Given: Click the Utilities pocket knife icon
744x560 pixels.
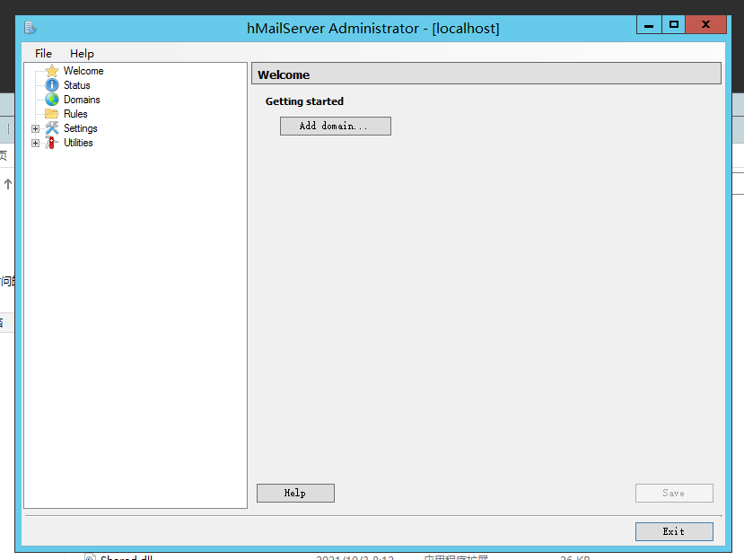Looking at the screenshot, I should 52,143.
